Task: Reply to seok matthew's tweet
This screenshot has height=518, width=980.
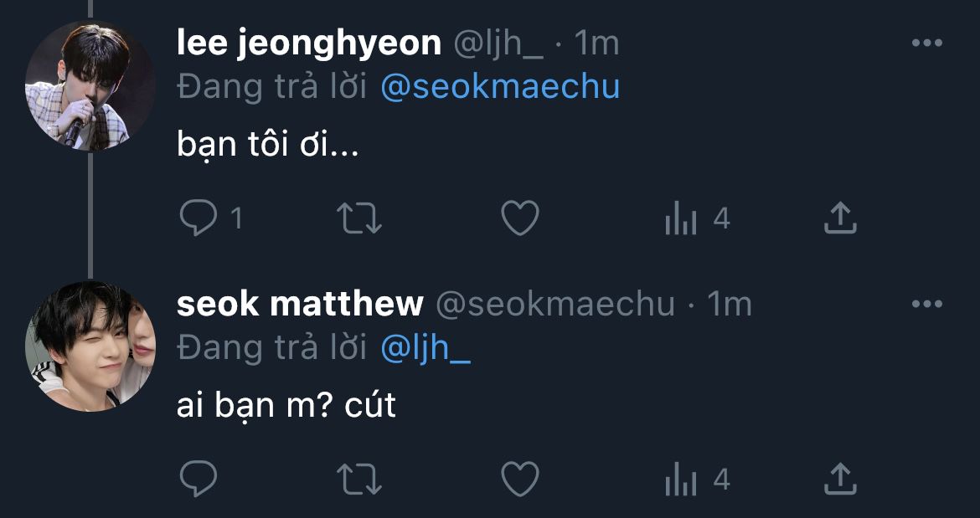Action: pyautogui.click(x=199, y=480)
